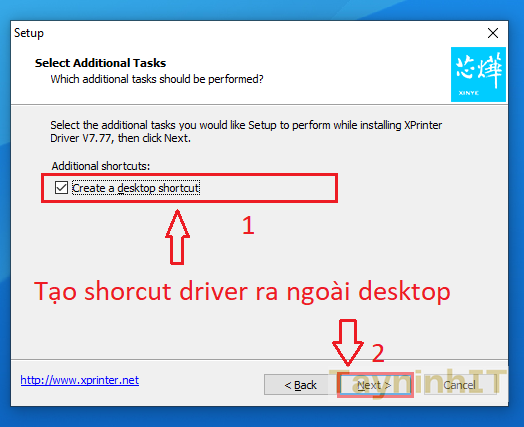The width and height of the screenshot is (524, 427).
Task: Click the Xinye logo image
Action: 478,74
